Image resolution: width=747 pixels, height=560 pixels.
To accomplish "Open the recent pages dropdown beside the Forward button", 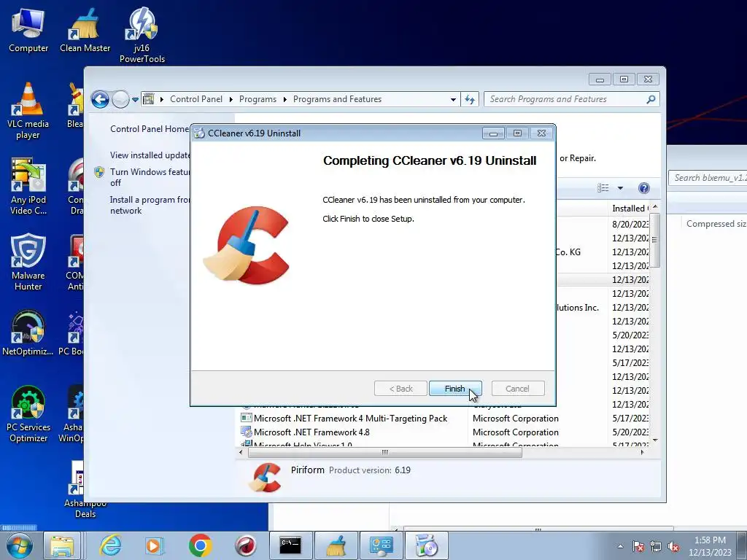I will click(135, 99).
